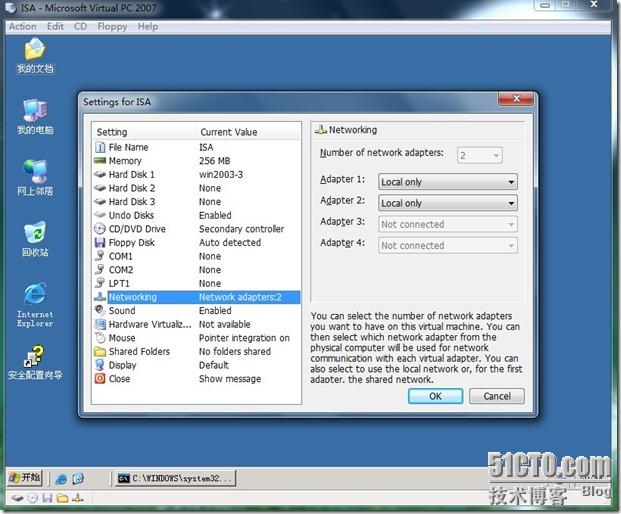The height and width of the screenshot is (514, 621).
Task: Click the hard disk status bar icon
Action: pos(17,498)
